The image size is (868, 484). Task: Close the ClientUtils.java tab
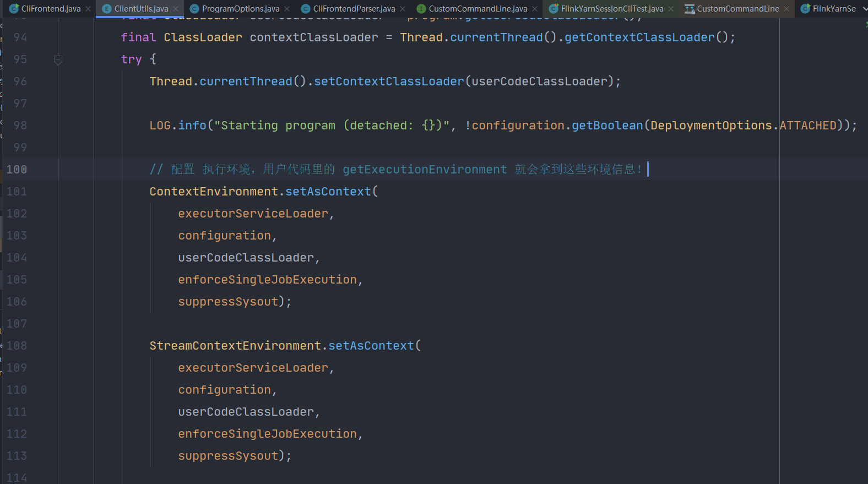tap(176, 9)
